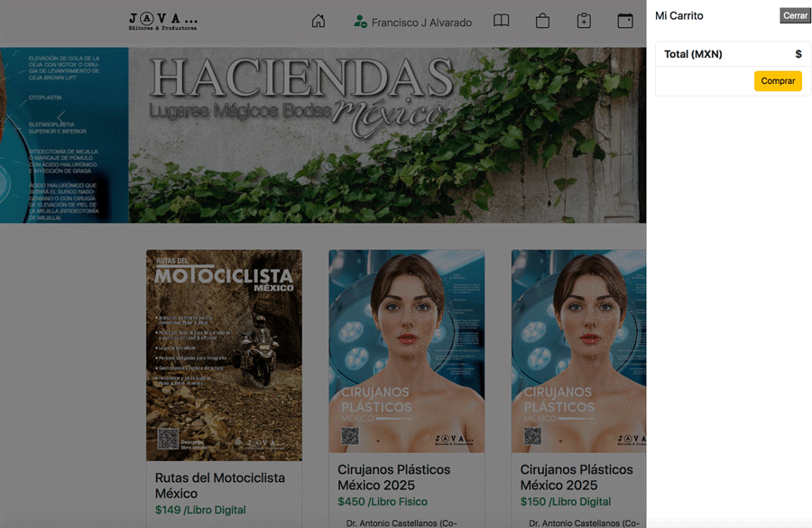Open cover of the $450 Cirujanos Plásticos book
This screenshot has width=812, height=528.
(x=406, y=351)
